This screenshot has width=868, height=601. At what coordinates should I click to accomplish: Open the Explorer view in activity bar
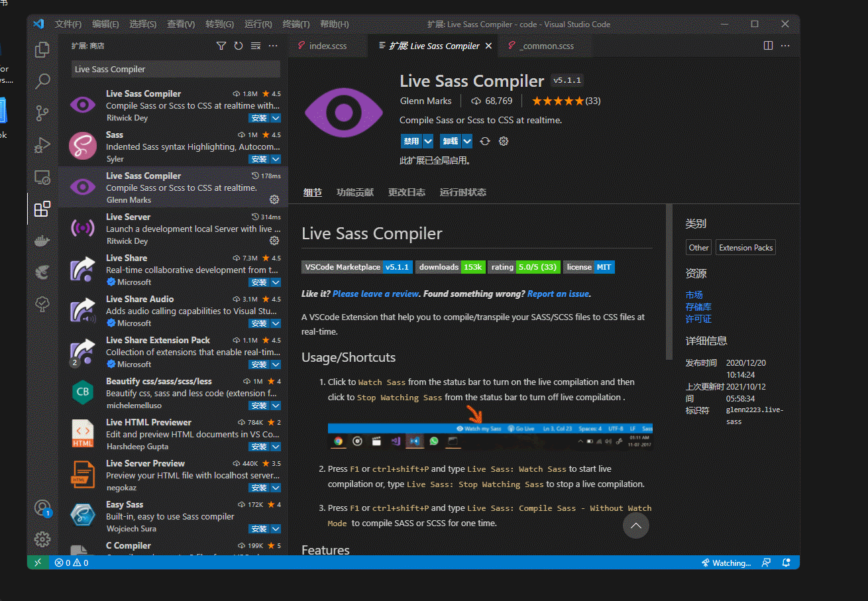point(42,49)
